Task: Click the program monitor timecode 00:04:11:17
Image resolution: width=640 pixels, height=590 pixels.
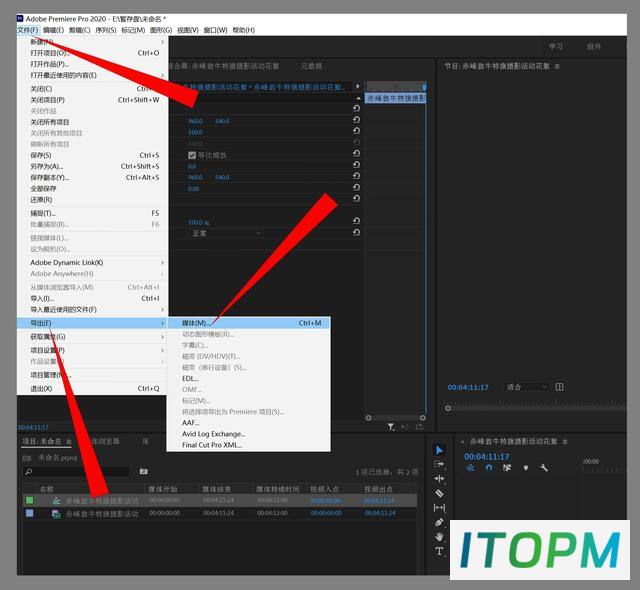Action: (468, 387)
